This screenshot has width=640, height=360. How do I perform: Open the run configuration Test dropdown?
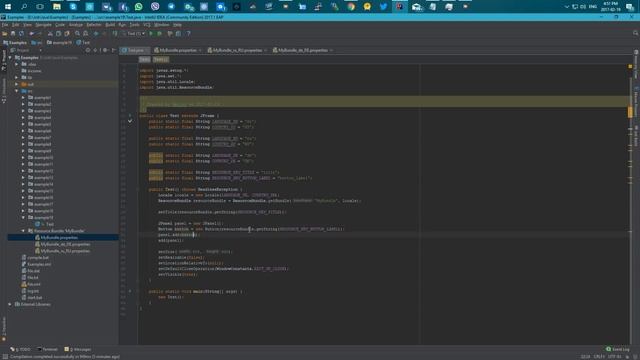click(x=135, y=33)
